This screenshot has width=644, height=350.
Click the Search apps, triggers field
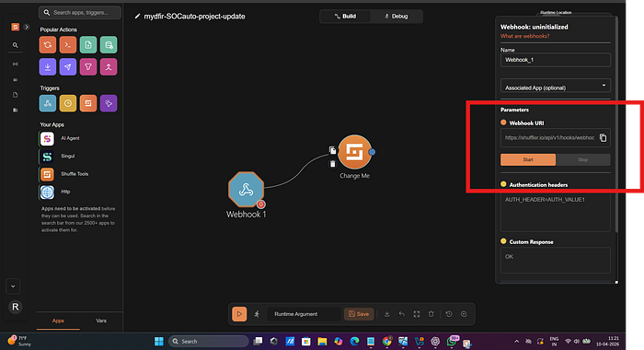(80, 13)
